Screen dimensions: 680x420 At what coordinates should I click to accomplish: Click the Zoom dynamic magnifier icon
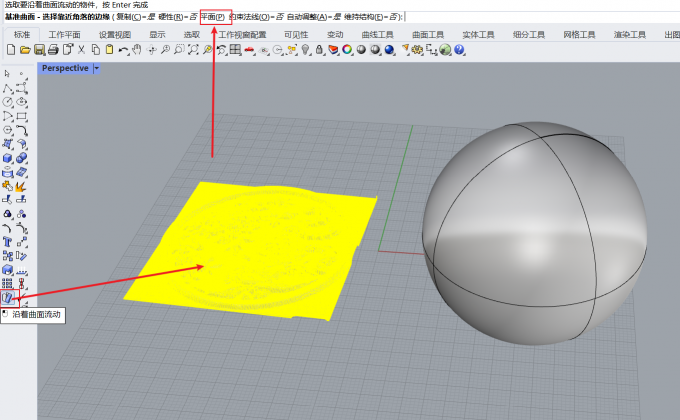[165, 50]
